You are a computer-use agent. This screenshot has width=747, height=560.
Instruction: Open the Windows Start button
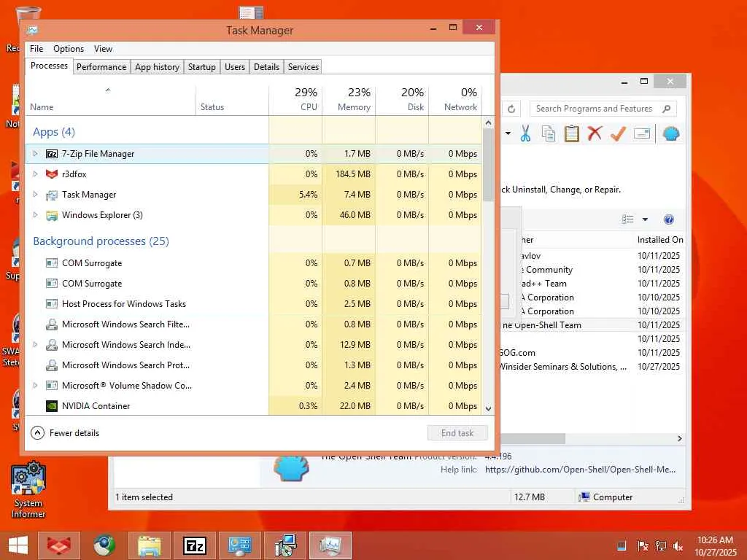18,545
